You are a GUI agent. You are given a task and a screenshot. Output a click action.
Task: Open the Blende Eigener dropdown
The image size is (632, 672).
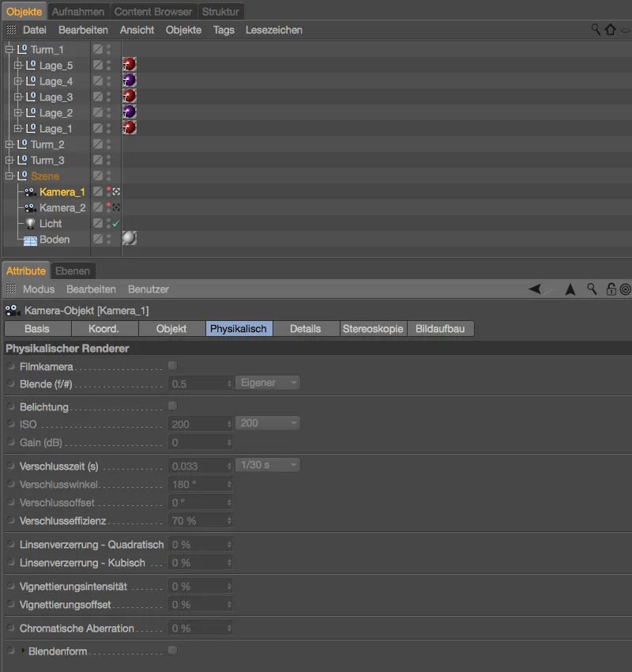click(268, 383)
